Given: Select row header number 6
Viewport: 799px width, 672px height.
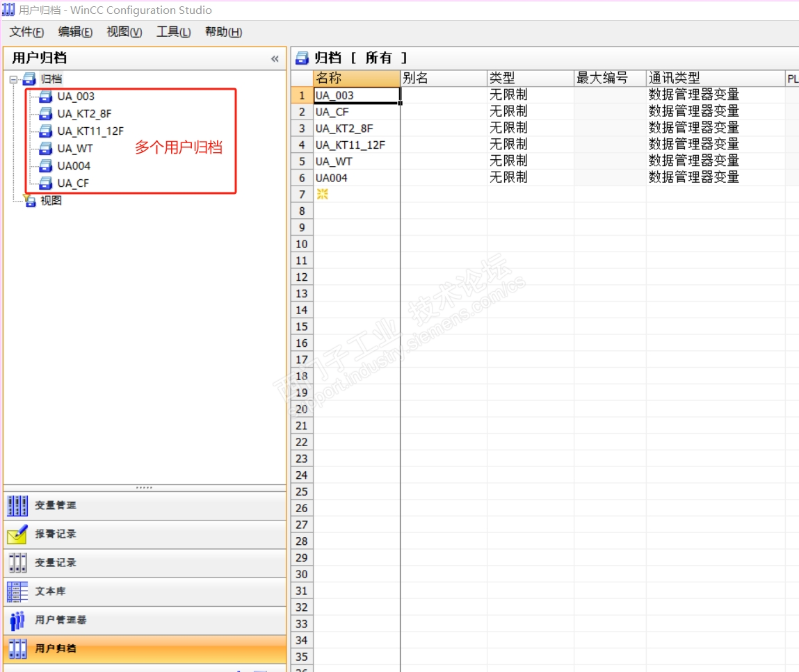Looking at the screenshot, I should [x=302, y=178].
